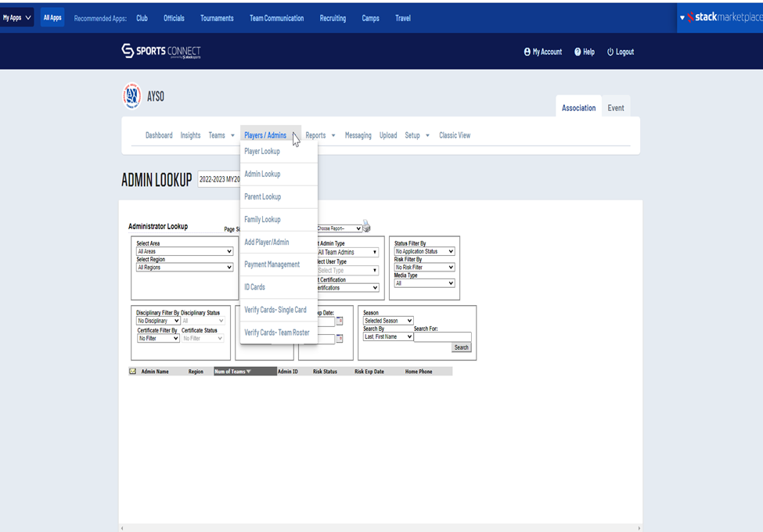Click the printer icon beside Choose Report
763x532 pixels.
coord(366,227)
